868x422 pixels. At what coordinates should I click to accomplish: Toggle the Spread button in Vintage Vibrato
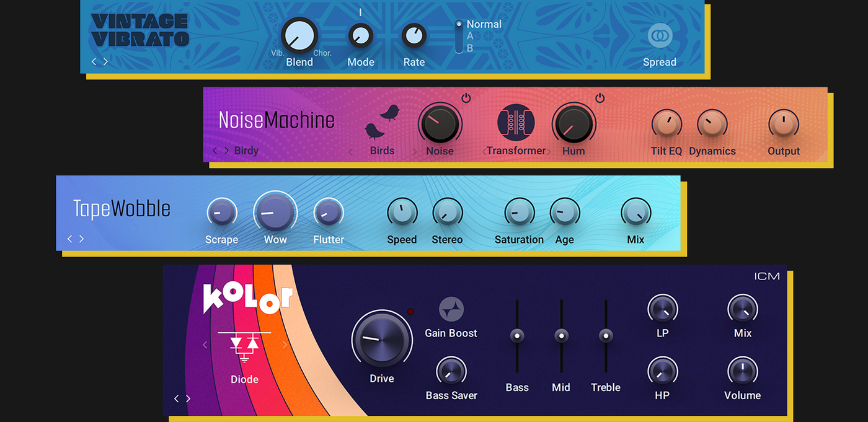(x=660, y=36)
